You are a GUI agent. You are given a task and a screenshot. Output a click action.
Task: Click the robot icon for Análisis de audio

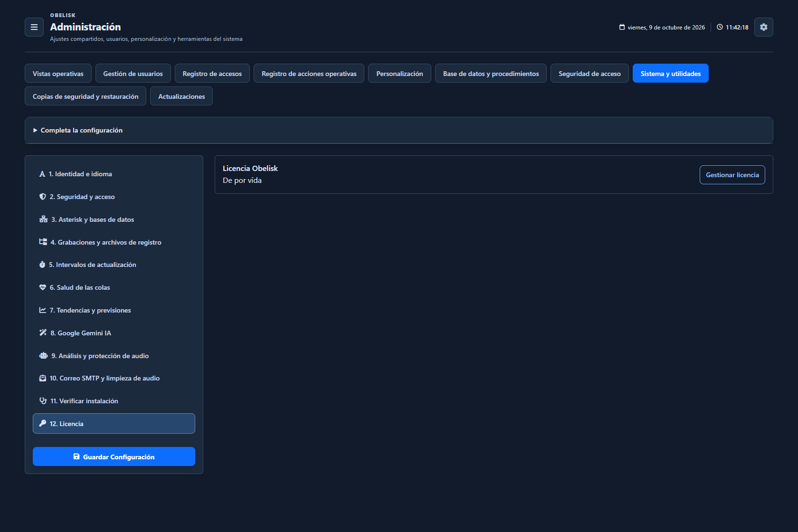[x=44, y=355]
